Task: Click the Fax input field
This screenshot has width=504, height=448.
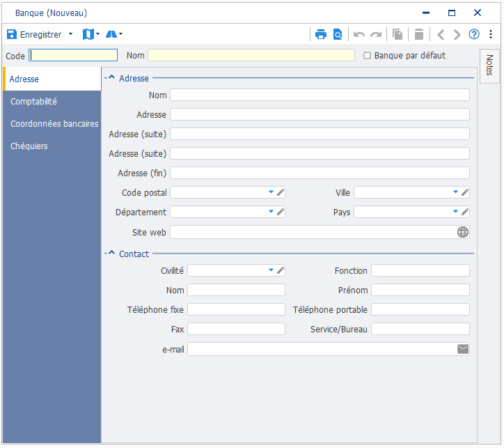Action: 236,329
